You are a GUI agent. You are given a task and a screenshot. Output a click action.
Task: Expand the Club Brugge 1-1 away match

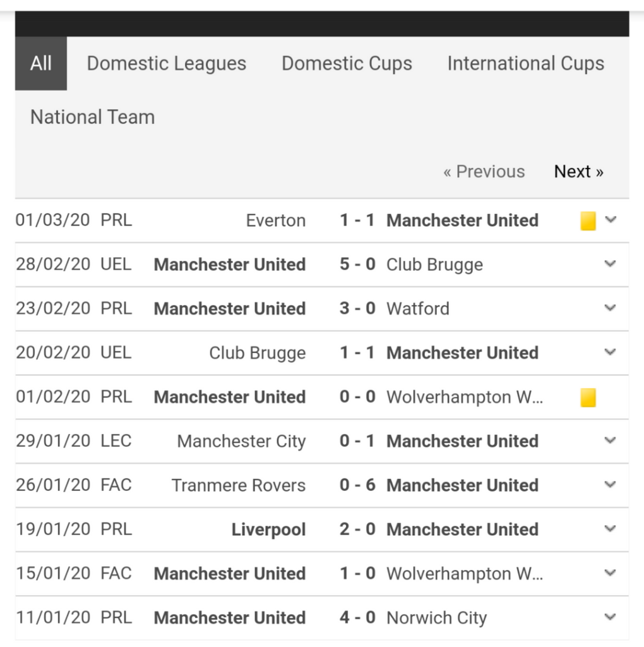pos(610,353)
